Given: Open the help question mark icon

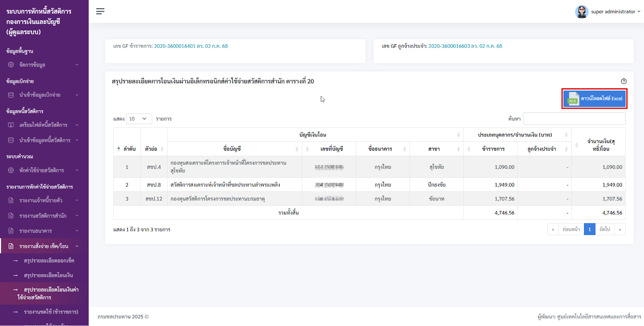Looking at the screenshot, I should (x=624, y=81).
